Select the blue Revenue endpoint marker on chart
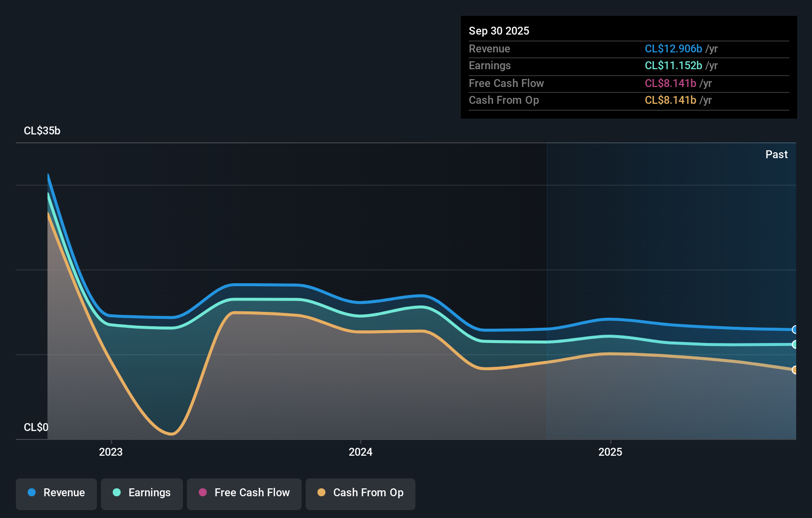This screenshot has height=518, width=812. click(x=795, y=330)
